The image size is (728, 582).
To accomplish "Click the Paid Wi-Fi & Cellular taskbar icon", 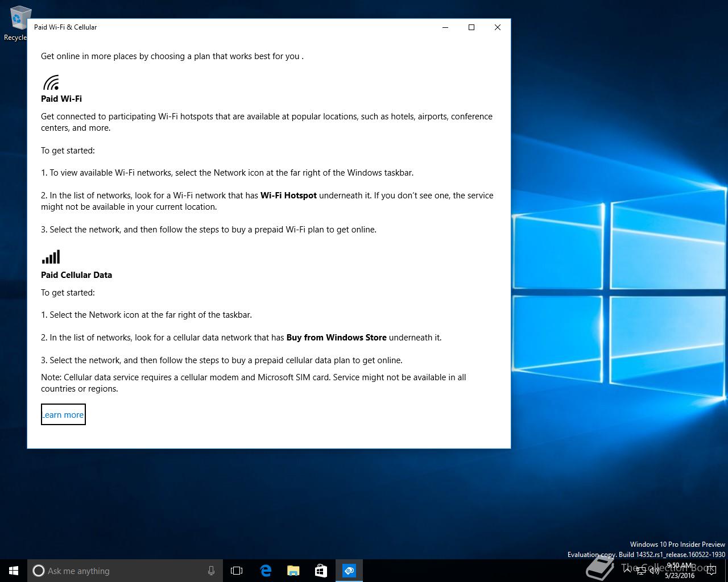I will click(349, 571).
